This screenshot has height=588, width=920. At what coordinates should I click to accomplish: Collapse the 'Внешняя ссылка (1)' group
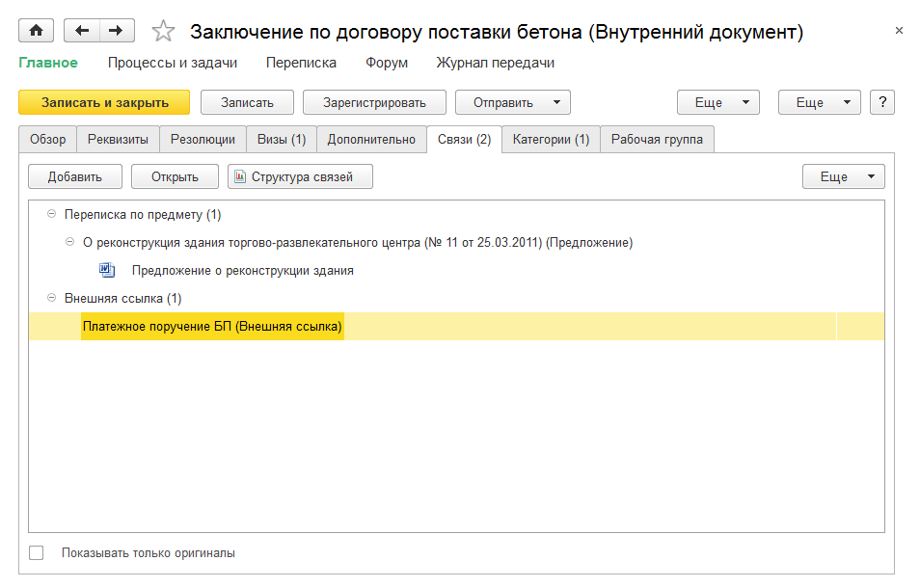[50, 299]
